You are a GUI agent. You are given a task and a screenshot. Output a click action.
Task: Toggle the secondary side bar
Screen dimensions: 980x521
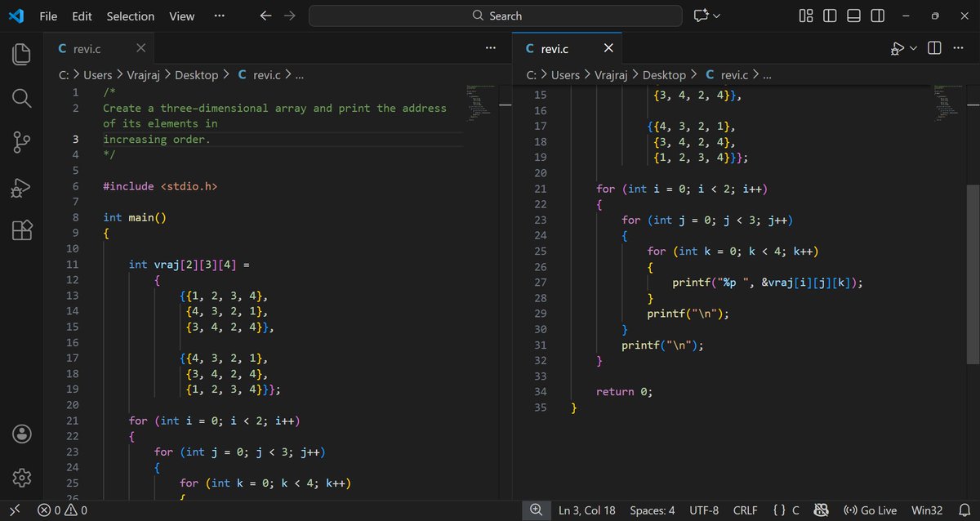[x=877, y=16]
